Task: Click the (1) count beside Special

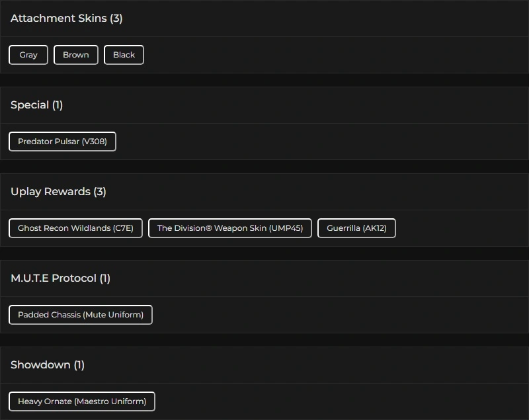Action: 58,105
